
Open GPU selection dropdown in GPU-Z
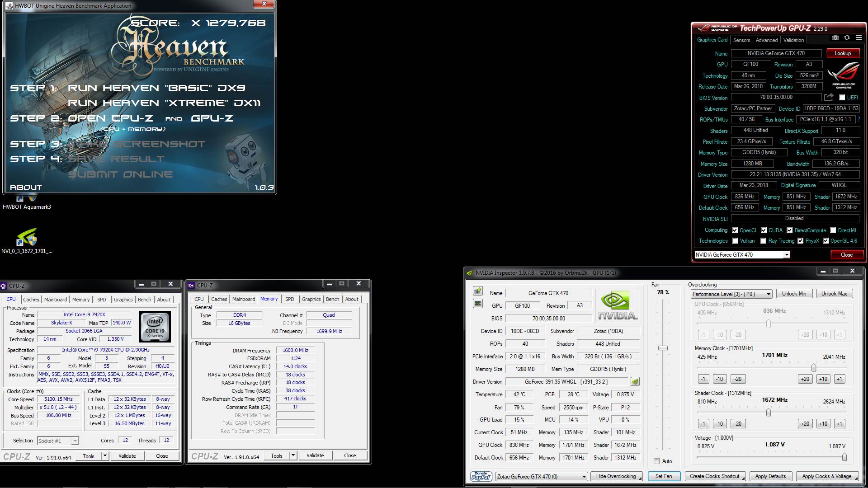point(742,255)
